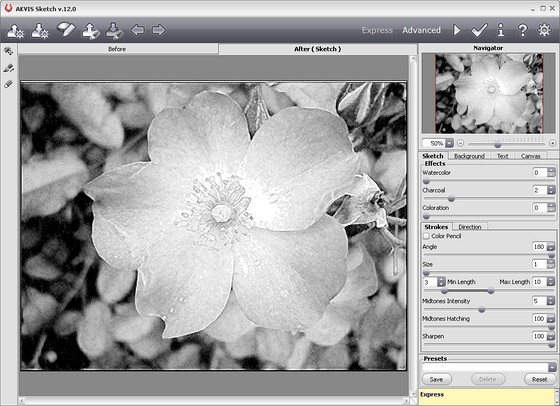Save the current preset
Screen dimensions: 560x406
[436, 379]
